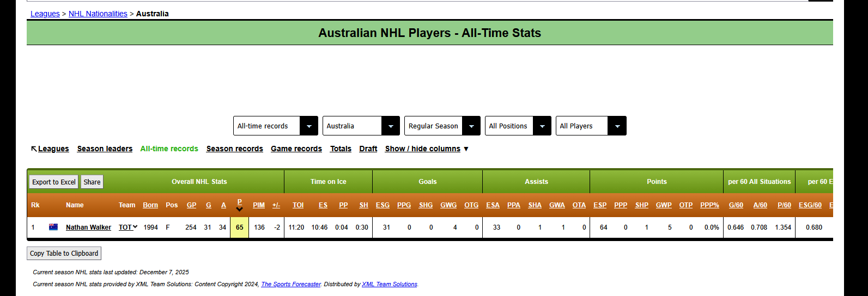Sort table by SHP column

(x=642, y=205)
